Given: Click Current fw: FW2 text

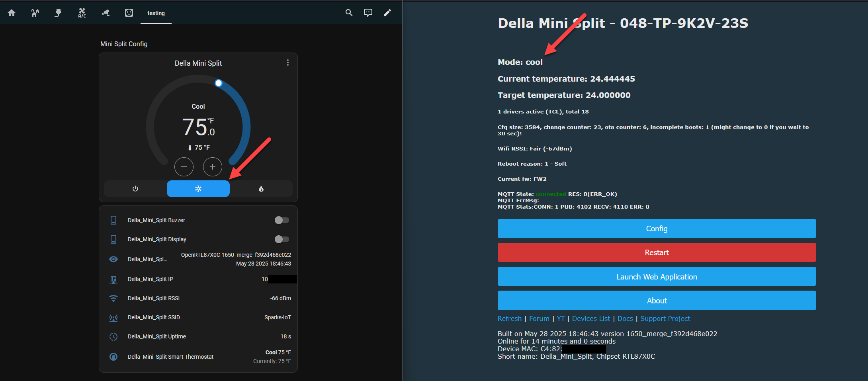Looking at the screenshot, I should point(522,179).
